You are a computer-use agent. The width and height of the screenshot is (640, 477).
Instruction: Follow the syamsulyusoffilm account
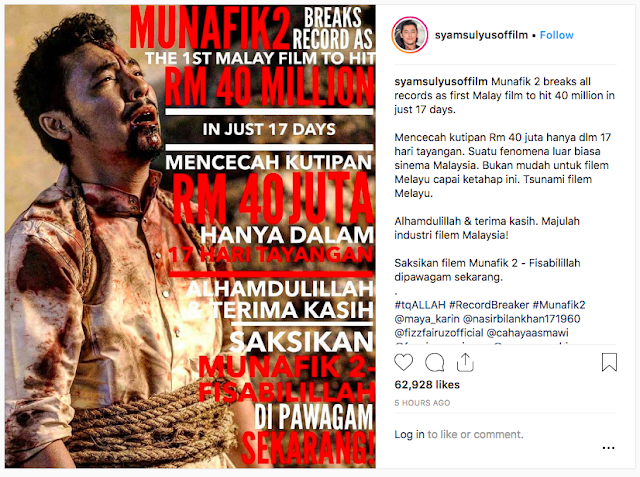(x=556, y=35)
